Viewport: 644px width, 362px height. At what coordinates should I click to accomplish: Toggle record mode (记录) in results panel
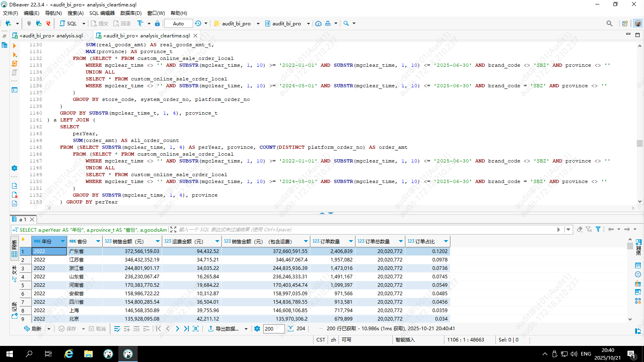point(14,310)
